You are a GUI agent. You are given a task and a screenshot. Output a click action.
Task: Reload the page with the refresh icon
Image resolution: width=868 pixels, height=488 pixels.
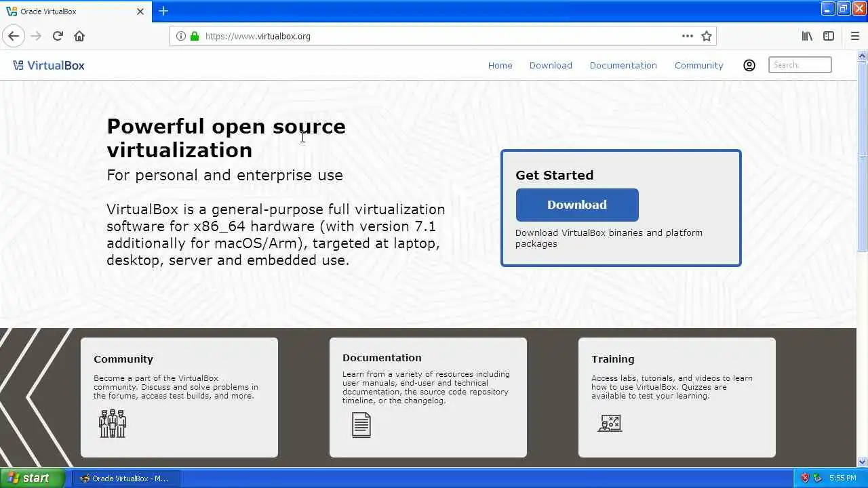click(x=58, y=36)
